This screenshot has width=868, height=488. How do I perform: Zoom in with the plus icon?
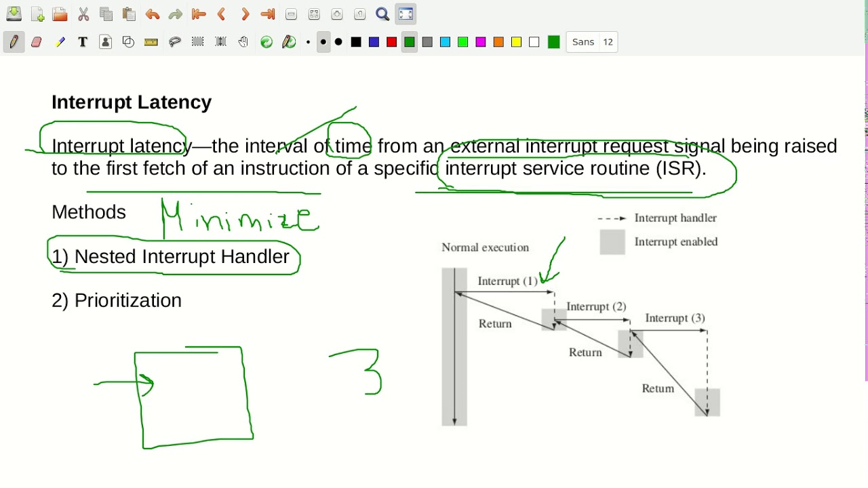(x=337, y=14)
